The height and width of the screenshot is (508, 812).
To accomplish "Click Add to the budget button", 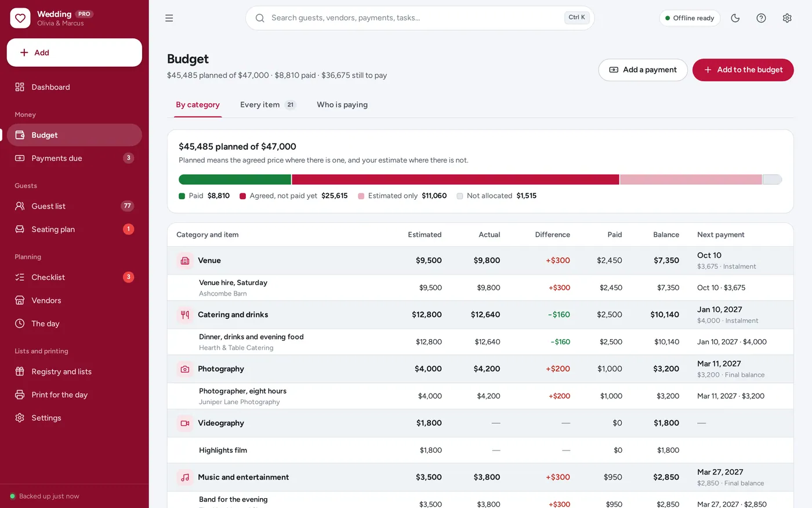I will click(743, 70).
